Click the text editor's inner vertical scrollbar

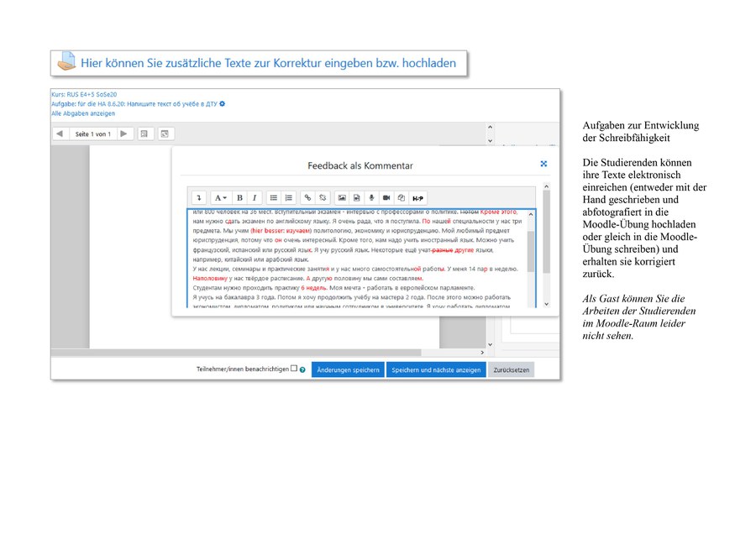click(531, 251)
